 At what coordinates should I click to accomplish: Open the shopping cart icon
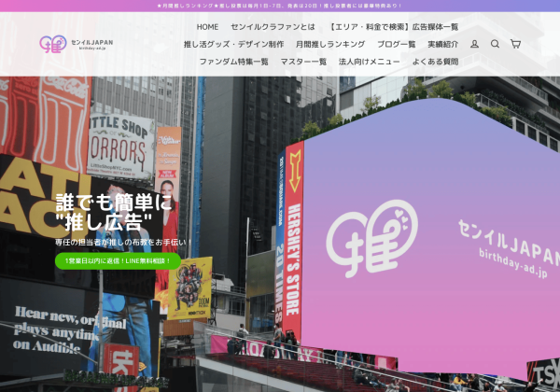[x=515, y=44]
